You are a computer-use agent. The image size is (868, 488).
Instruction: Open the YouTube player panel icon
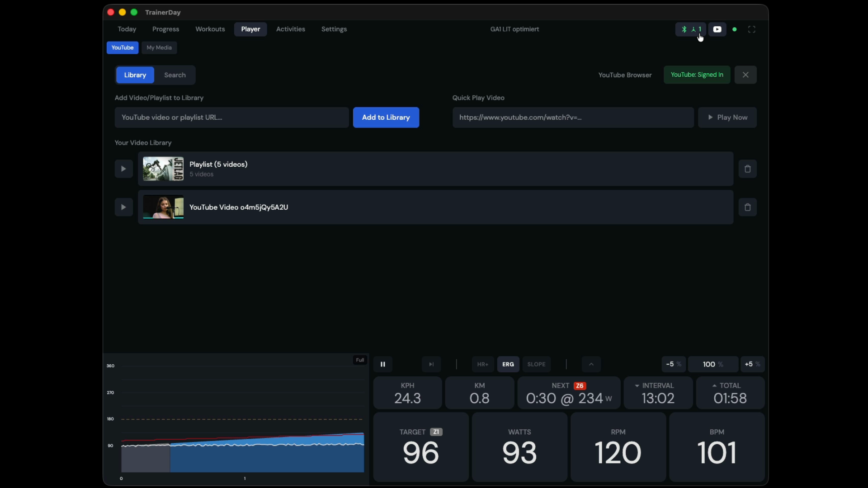point(717,29)
